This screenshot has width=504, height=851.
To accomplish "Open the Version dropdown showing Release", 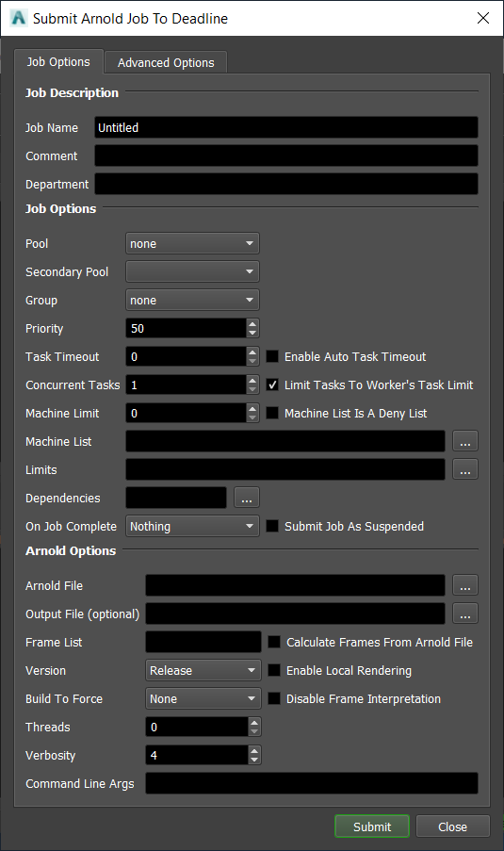I will click(x=203, y=670).
